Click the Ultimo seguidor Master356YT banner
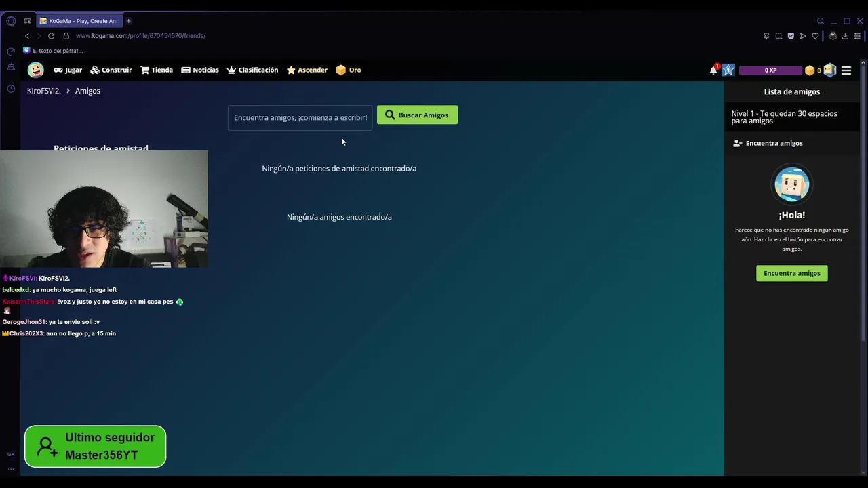The height and width of the screenshot is (488, 868). pos(95,446)
